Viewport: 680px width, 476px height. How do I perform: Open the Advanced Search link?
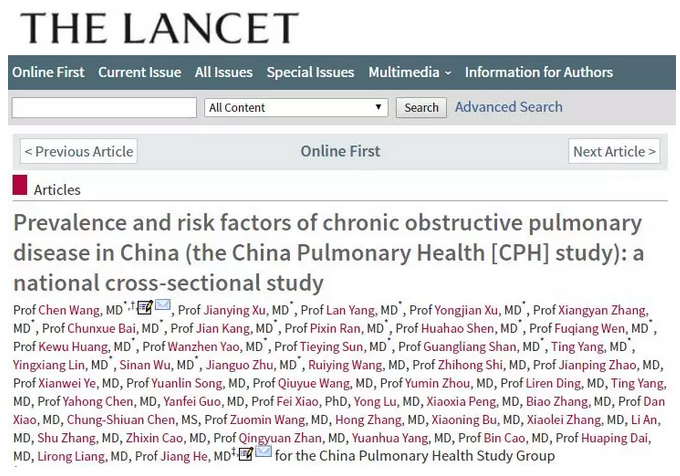click(x=508, y=107)
